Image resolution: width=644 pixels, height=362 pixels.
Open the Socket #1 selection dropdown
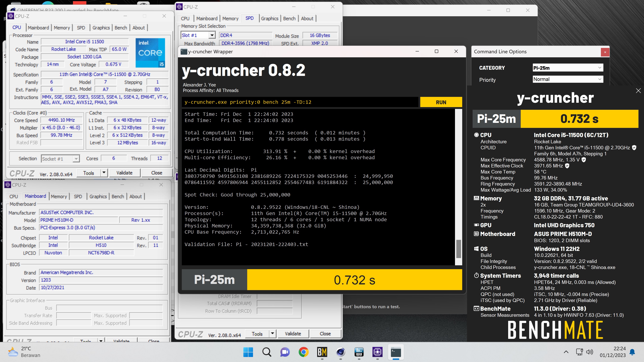(x=60, y=159)
